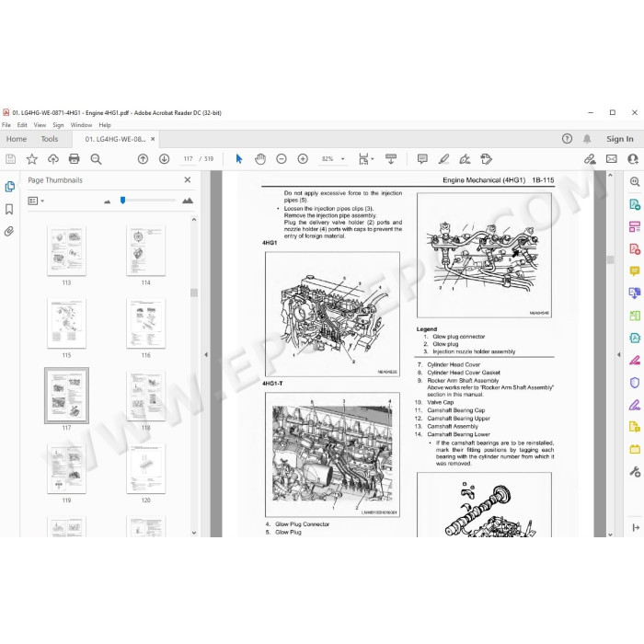Zoom out with minus icon
The image size is (644, 644).
[x=282, y=159]
